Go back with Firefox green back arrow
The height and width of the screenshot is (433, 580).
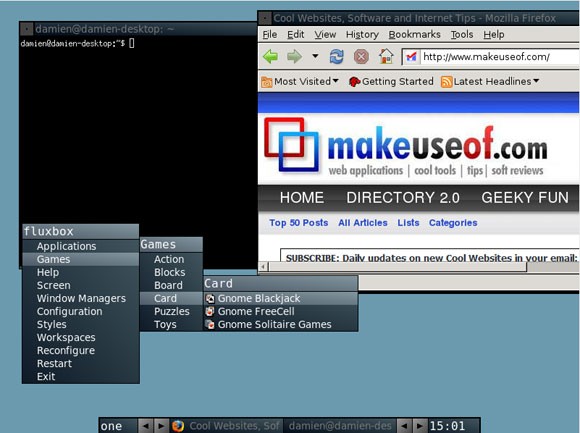point(270,57)
